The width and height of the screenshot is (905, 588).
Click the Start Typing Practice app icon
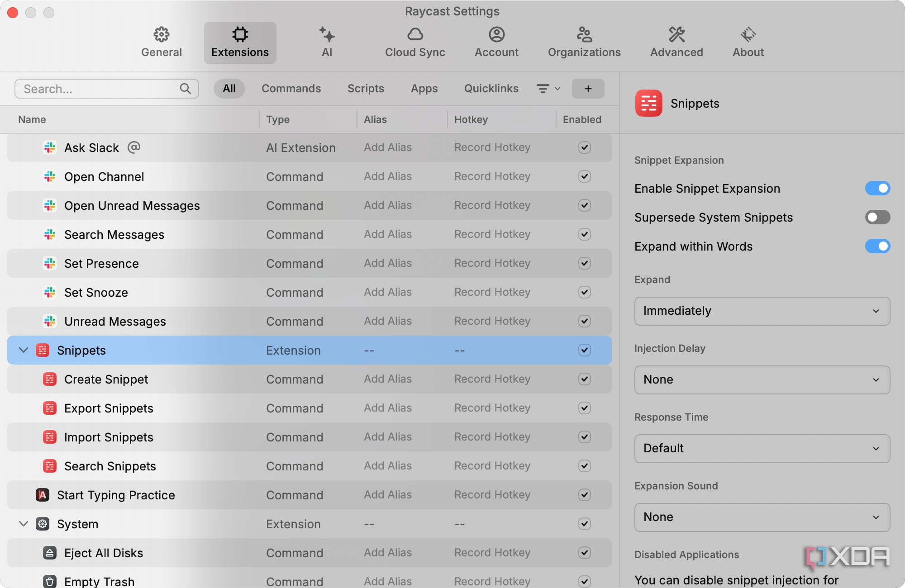tap(43, 495)
